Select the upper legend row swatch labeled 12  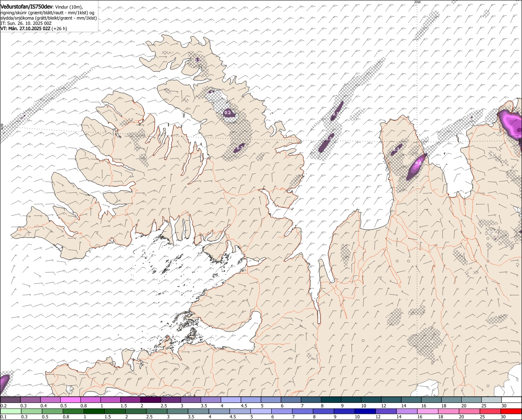[391, 400]
